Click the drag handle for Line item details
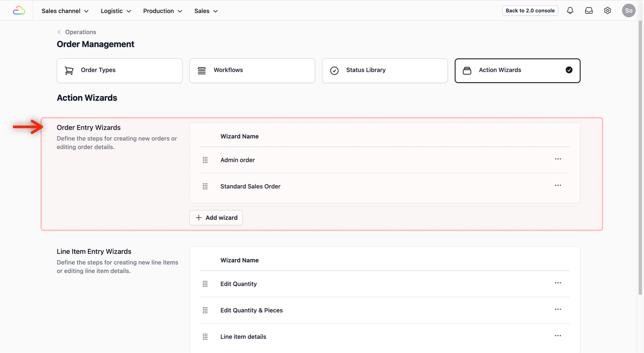 (x=205, y=337)
